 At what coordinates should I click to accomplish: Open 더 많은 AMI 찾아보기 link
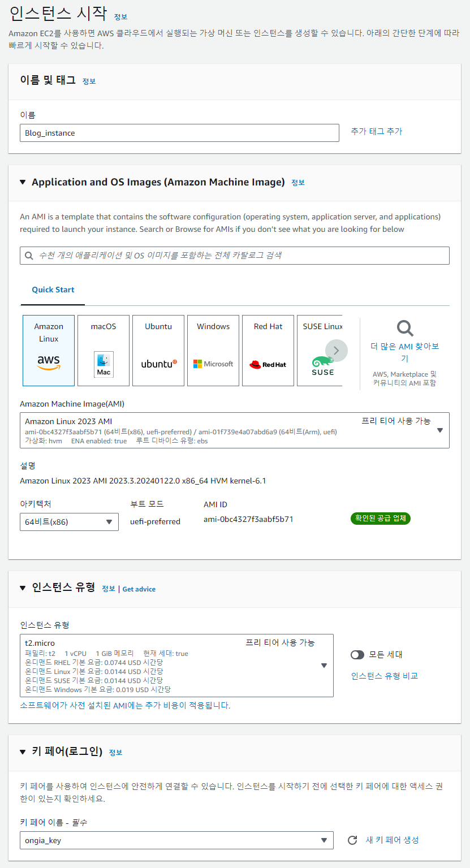coord(405,352)
